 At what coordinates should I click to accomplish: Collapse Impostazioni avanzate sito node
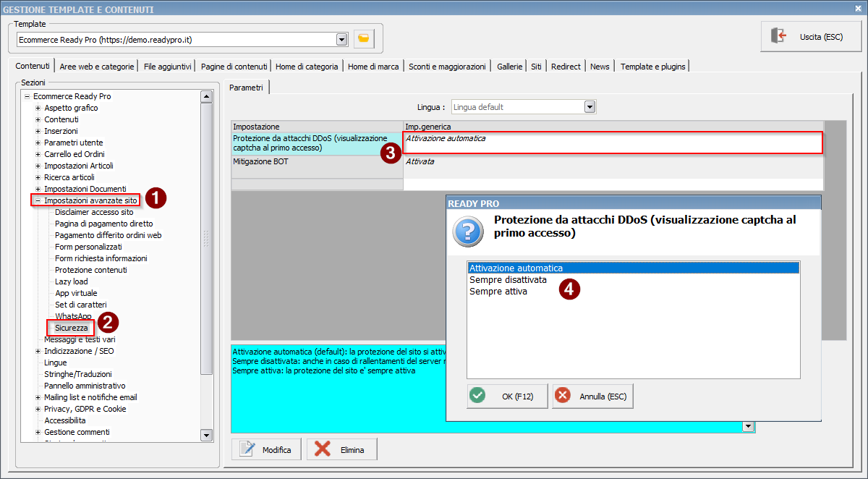[x=38, y=200]
